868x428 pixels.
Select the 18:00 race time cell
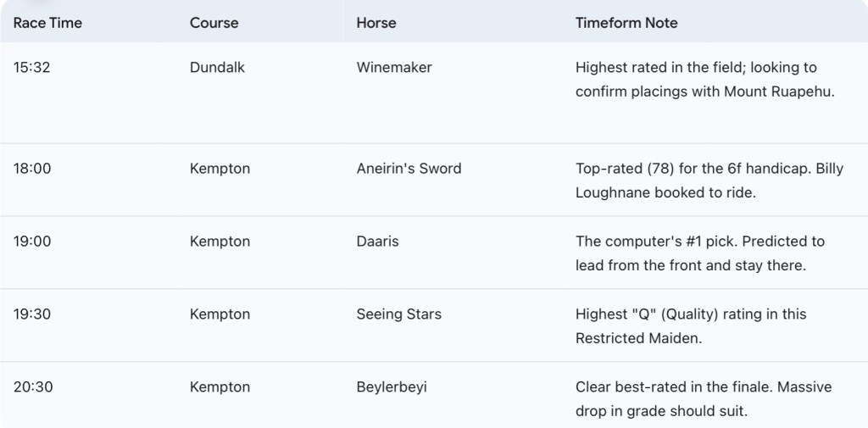pyautogui.click(x=32, y=169)
